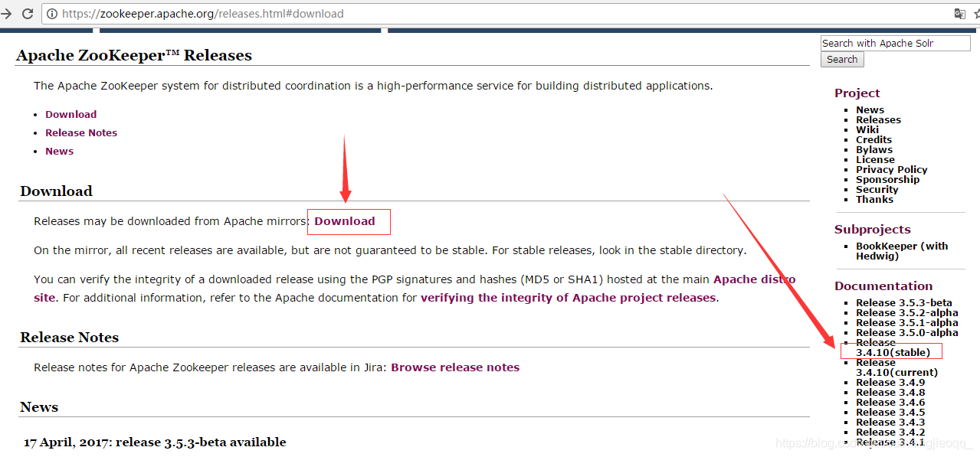Open Release 3.4.5 documentation
Screen dimensions: 980x457
click(890, 413)
